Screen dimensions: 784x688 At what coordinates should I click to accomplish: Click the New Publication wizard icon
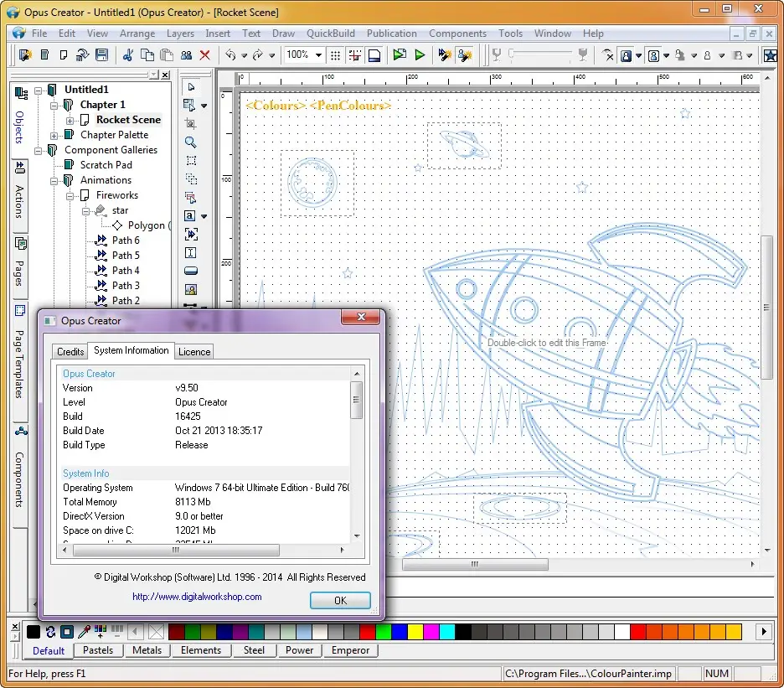click(x=24, y=55)
